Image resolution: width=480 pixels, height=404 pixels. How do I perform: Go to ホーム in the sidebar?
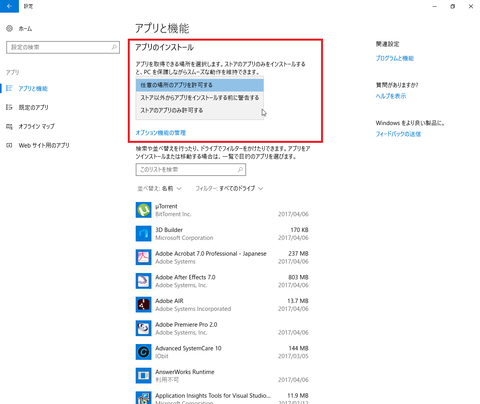25,29
